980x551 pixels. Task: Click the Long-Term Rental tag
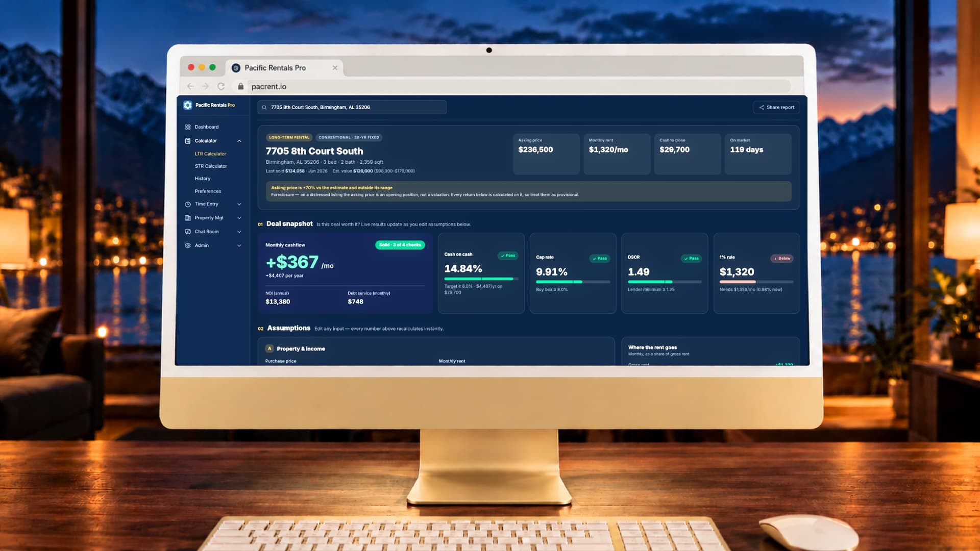[289, 137]
